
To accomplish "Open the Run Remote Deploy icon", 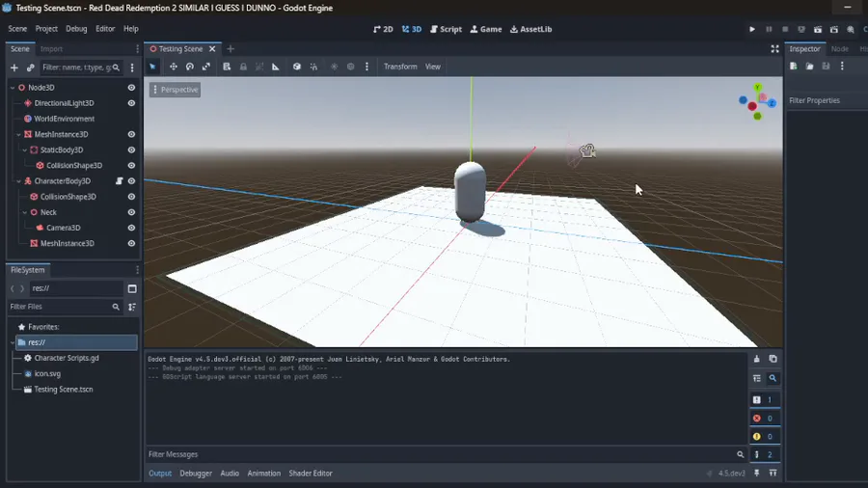I will pos(801,29).
